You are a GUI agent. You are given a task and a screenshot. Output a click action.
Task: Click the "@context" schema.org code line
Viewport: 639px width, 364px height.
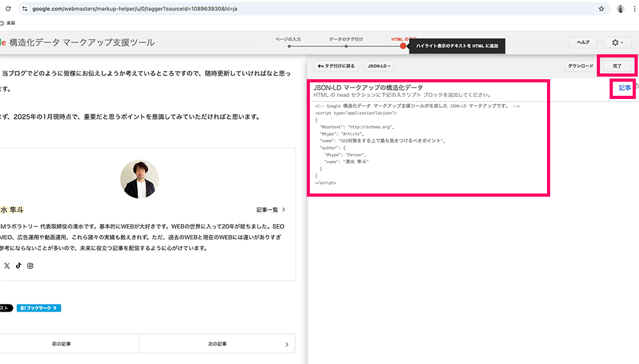tap(357, 127)
